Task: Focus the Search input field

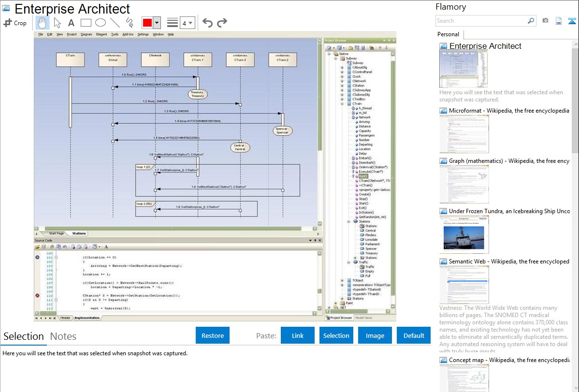Action: click(481, 21)
